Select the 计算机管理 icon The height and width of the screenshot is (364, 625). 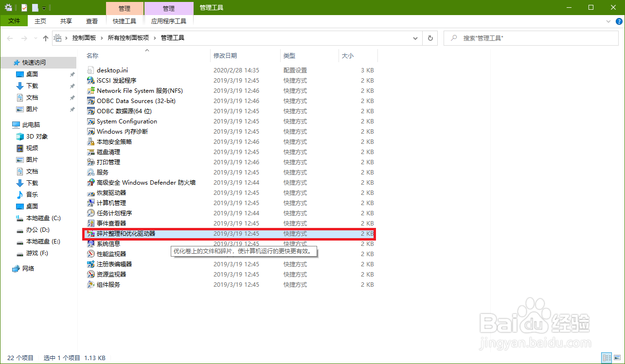coord(90,203)
